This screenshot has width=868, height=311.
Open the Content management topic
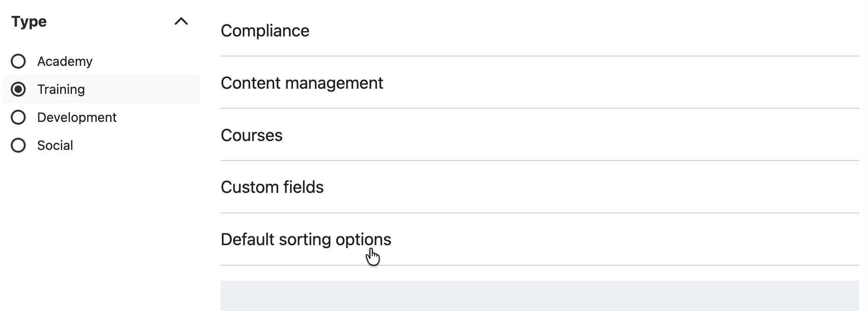(301, 83)
